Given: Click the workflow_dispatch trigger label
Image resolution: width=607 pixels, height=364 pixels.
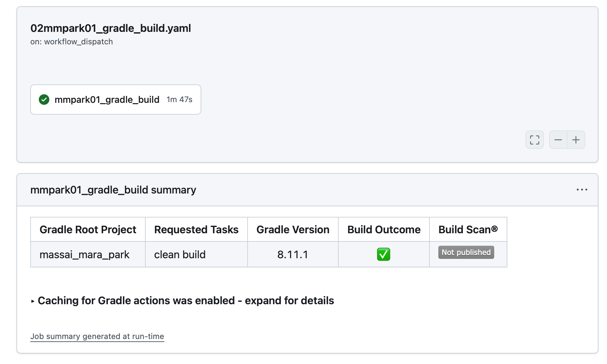Looking at the screenshot, I should pyautogui.click(x=72, y=41).
